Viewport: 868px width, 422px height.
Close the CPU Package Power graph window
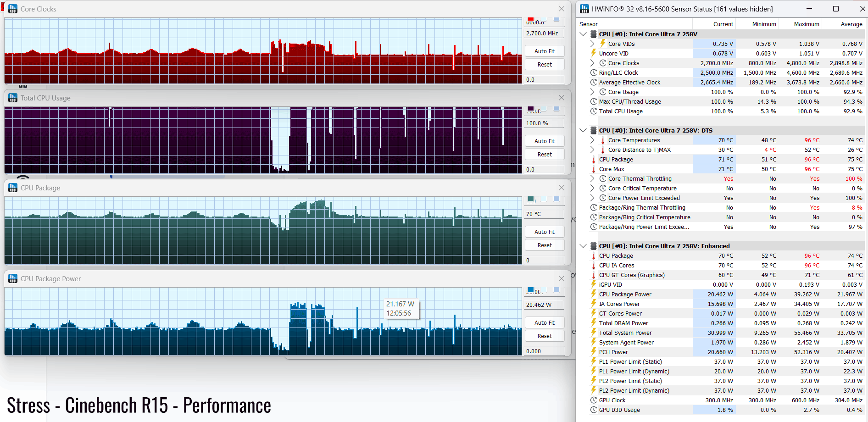[561, 278]
